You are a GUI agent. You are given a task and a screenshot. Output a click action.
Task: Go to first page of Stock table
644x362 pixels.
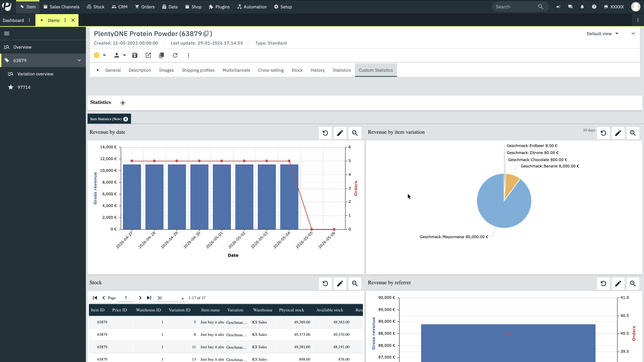[95, 298]
